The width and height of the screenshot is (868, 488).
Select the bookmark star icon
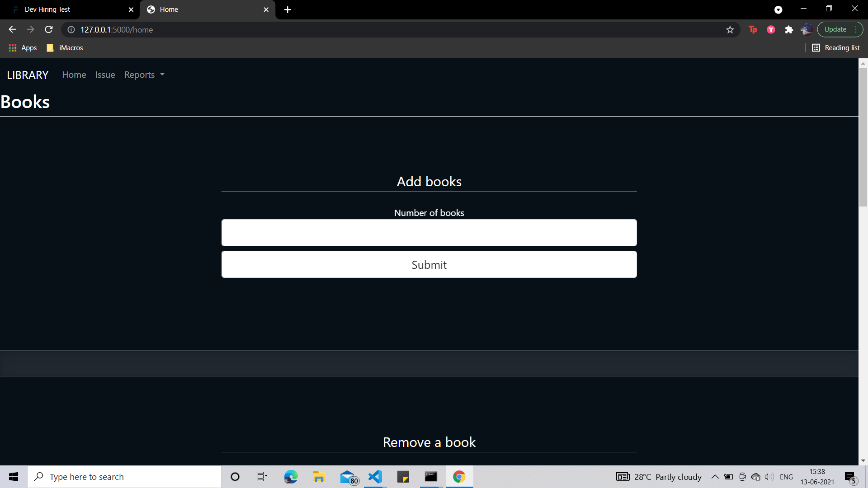coord(730,29)
